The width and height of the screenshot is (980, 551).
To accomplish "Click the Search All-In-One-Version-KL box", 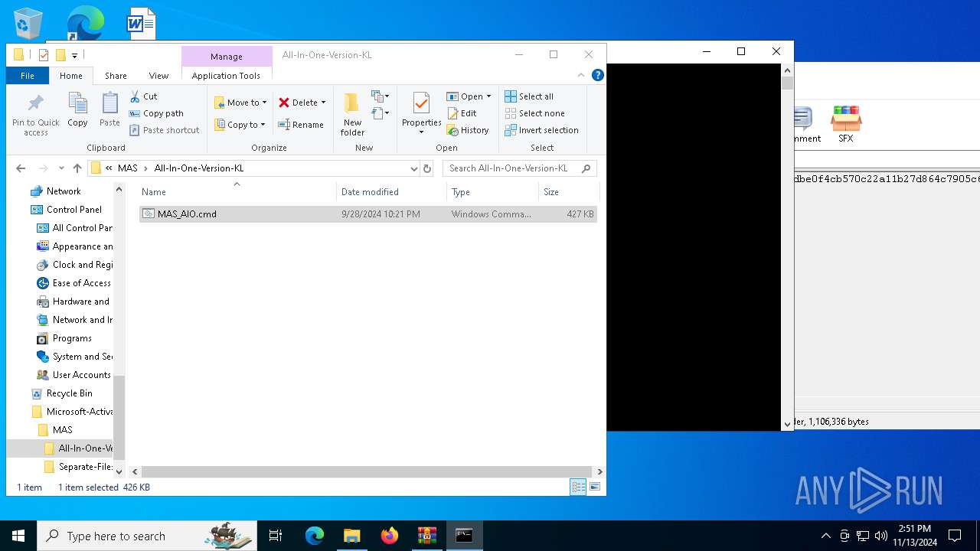I will coord(520,168).
